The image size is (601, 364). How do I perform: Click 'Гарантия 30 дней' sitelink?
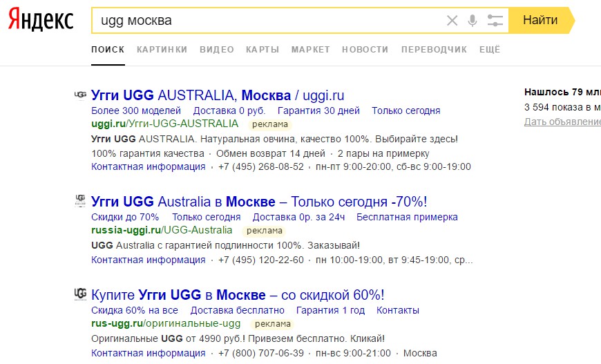coord(318,111)
